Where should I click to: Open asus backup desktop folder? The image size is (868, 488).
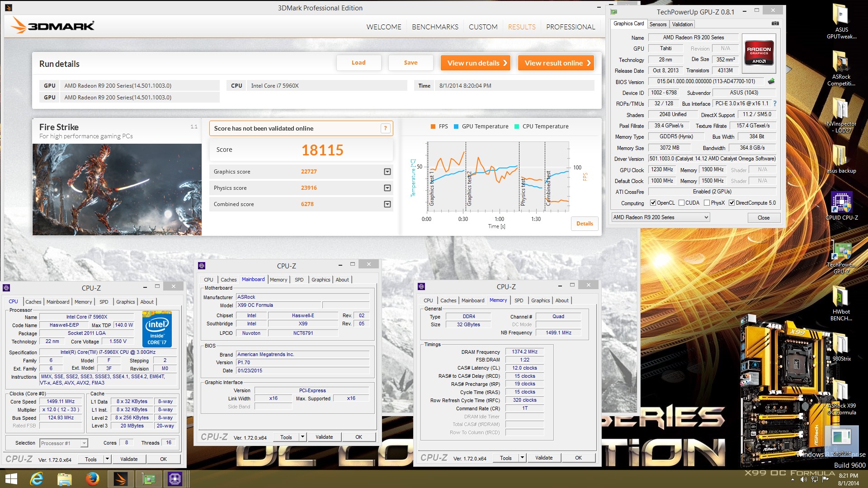(x=841, y=159)
